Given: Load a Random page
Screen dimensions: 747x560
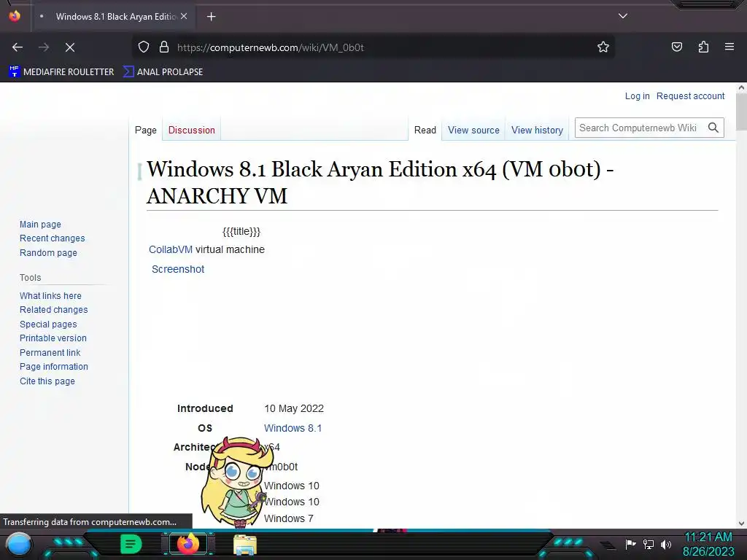Looking at the screenshot, I should (x=48, y=253).
